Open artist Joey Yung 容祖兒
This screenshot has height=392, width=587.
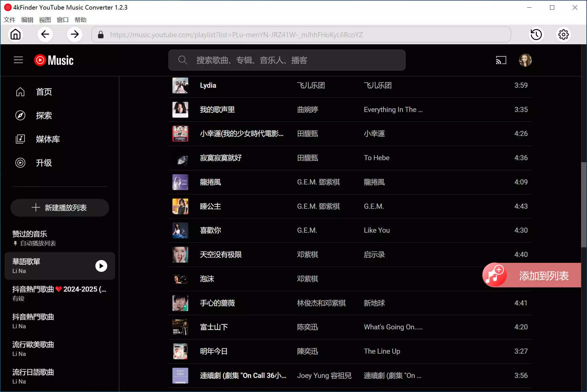324,376
